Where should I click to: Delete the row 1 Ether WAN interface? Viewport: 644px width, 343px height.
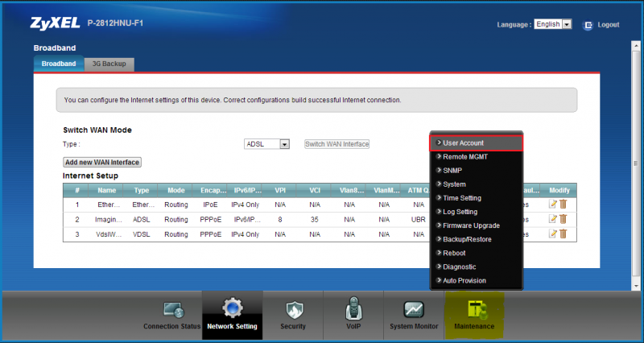click(563, 205)
